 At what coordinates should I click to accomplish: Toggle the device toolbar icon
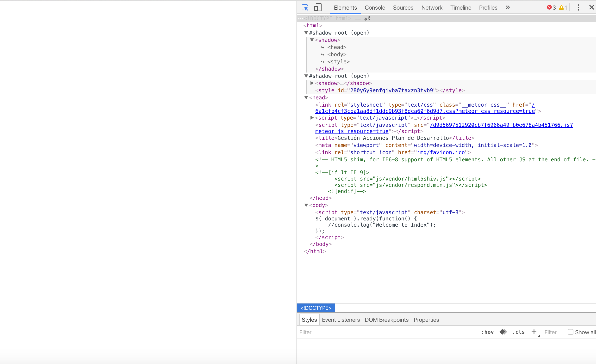coord(318,7)
